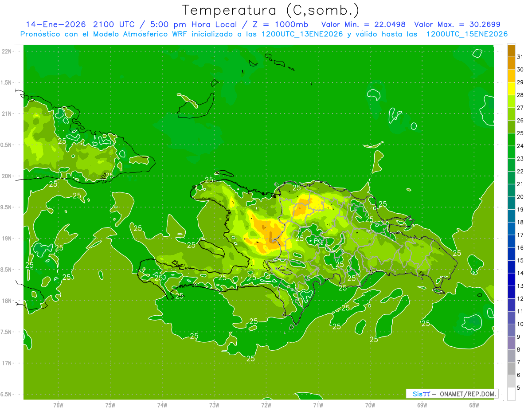Click the '70W' longitude label
This screenshot has height=411, width=532.
click(x=370, y=405)
